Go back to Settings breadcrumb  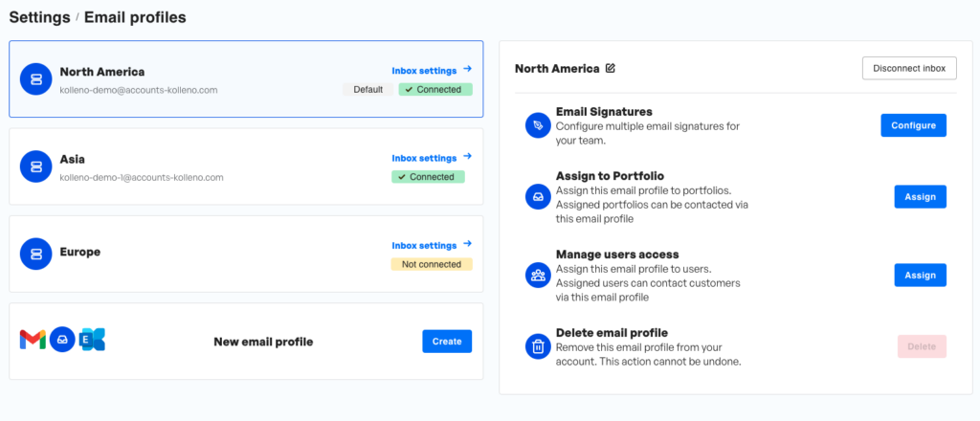(x=39, y=17)
